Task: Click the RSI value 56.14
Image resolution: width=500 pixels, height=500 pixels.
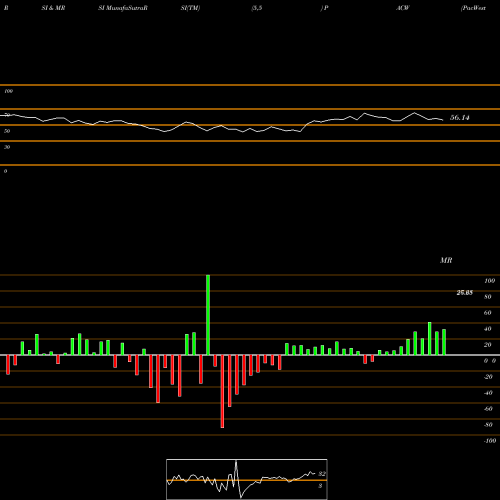Action: [460, 117]
